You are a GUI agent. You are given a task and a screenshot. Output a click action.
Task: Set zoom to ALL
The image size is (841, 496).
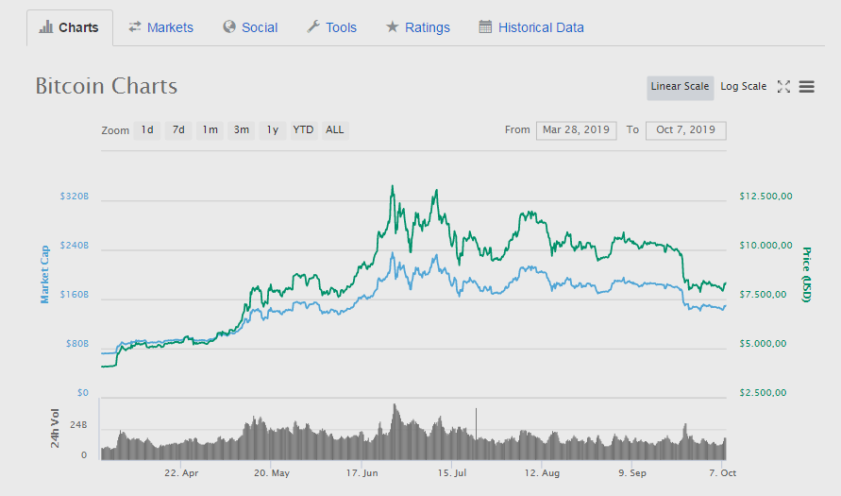click(335, 130)
